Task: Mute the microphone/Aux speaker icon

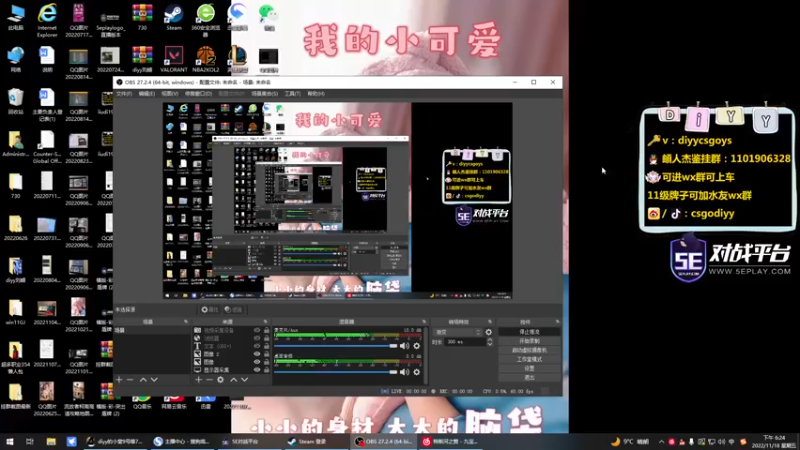Action: (x=405, y=346)
